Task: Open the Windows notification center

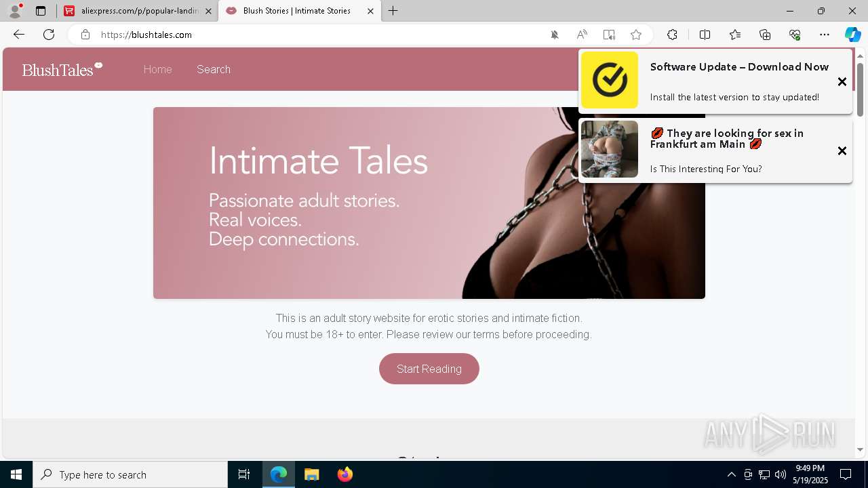Action: tap(846, 474)
